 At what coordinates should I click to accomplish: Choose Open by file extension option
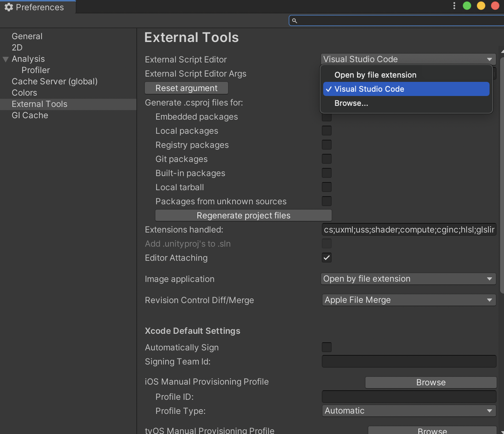(406, 75)
